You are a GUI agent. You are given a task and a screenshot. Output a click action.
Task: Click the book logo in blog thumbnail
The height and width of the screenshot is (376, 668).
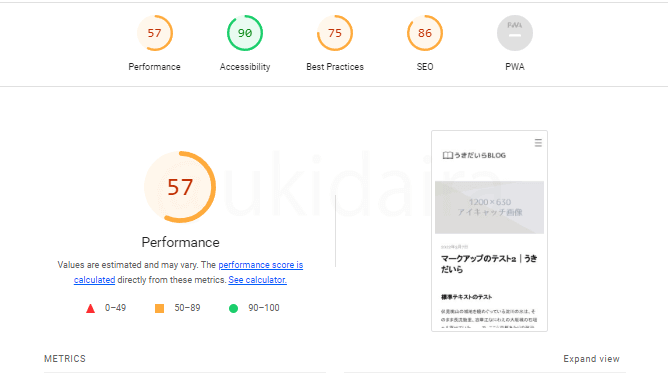447,155
